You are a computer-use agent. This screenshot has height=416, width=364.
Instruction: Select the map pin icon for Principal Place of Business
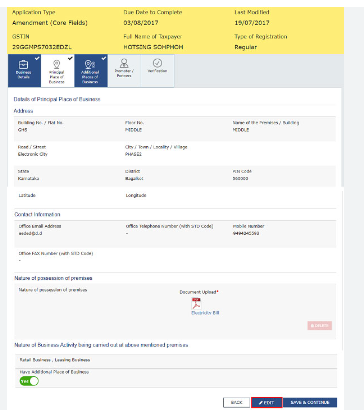(x=57, y=64)
